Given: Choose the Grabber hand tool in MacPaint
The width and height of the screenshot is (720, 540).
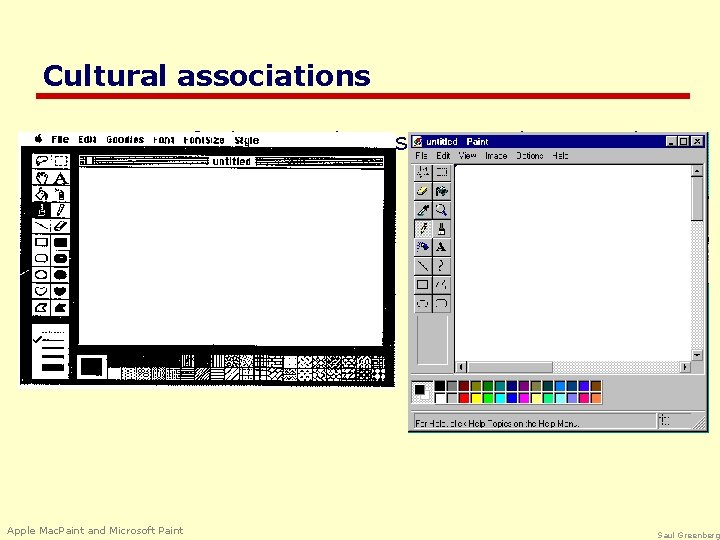Looking at the screenshot, I should tap(42, 178).
